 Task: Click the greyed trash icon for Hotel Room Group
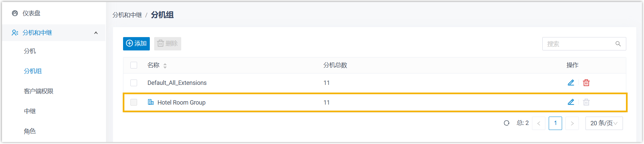(x=586, y=102)
